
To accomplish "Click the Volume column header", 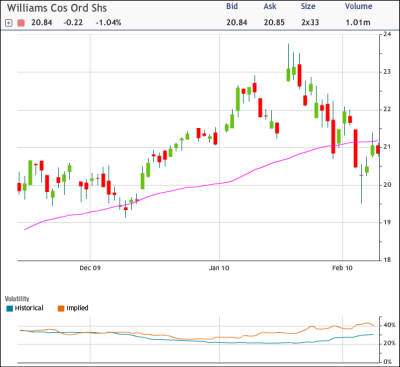I will coord(359,6).
